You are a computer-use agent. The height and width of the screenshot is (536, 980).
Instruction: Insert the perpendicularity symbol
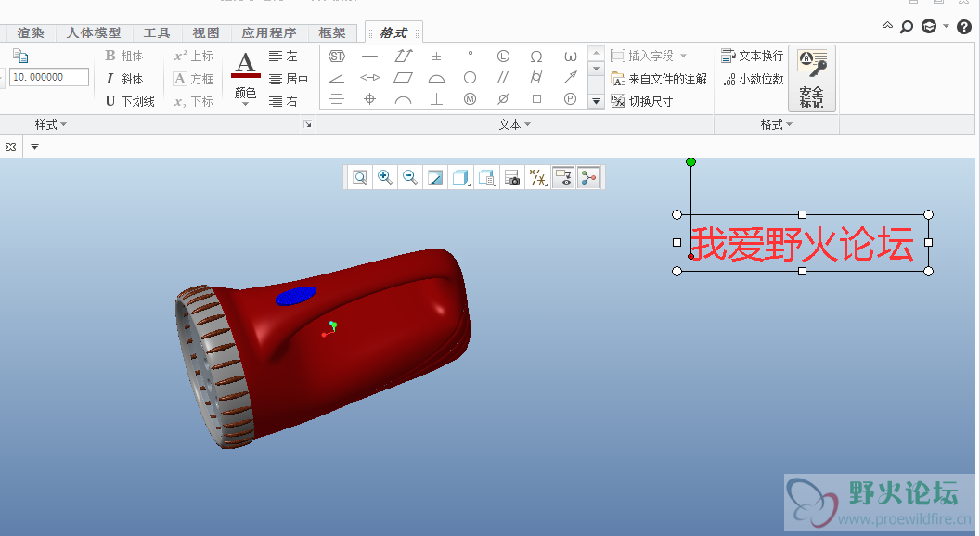tap(436, 98)
